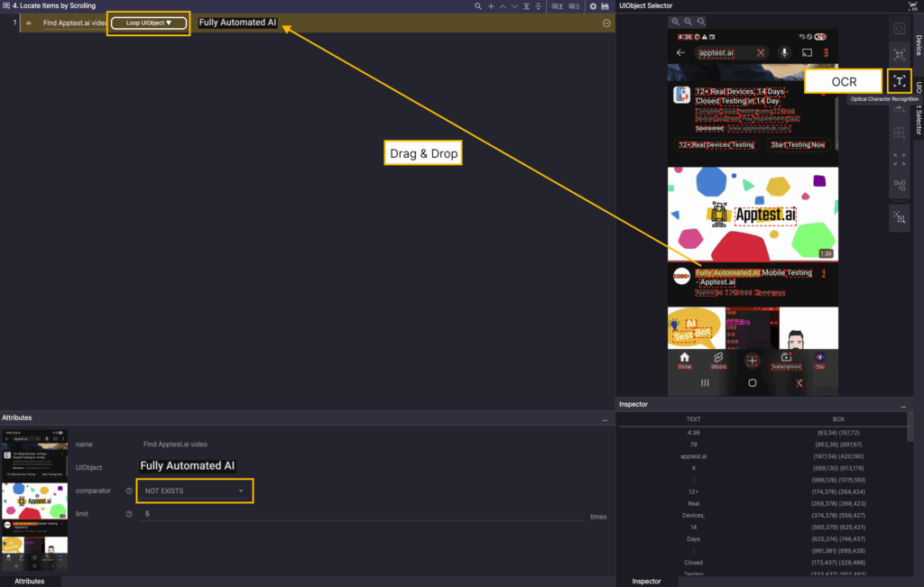This screenshot has height=587, width=924.
Task: Click the hierarchy tree icon in sidebar
Action: pos(899,185)
